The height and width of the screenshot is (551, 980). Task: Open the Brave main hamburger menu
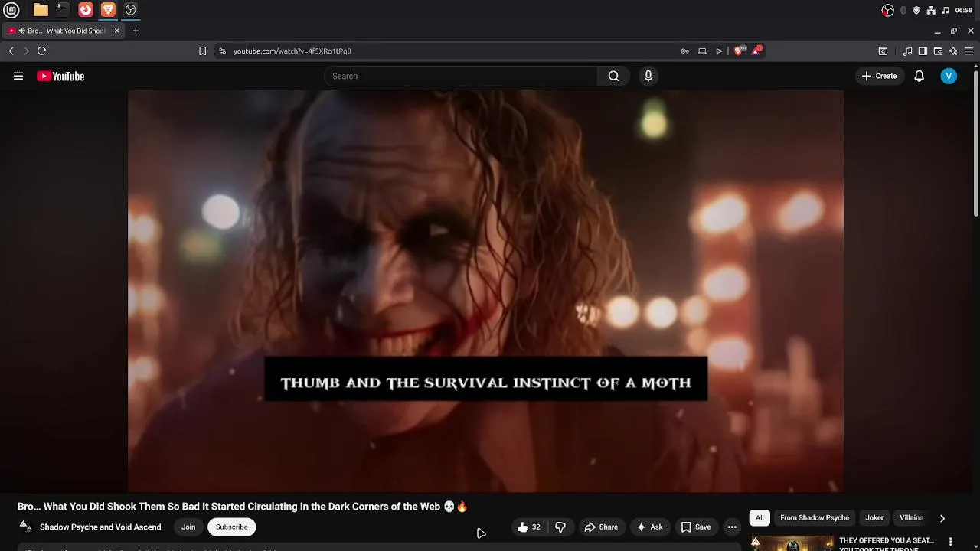tap(969, 51)
